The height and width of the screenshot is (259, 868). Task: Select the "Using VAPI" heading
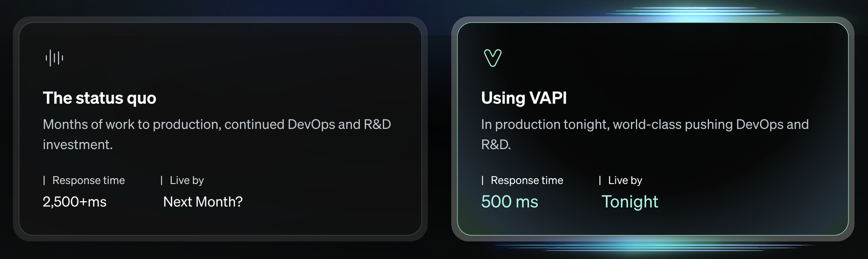click(x=524, y=98)
